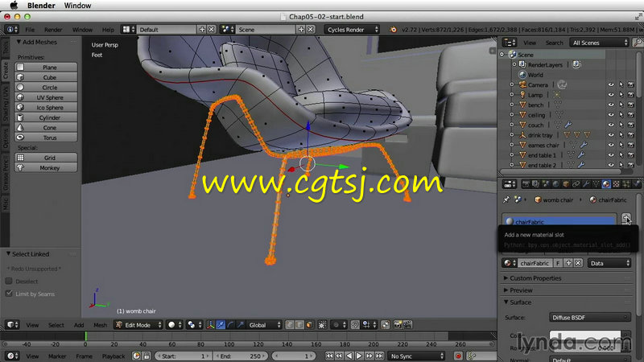
Task: Click the material Color swatch
Action: tap(585, 335)
